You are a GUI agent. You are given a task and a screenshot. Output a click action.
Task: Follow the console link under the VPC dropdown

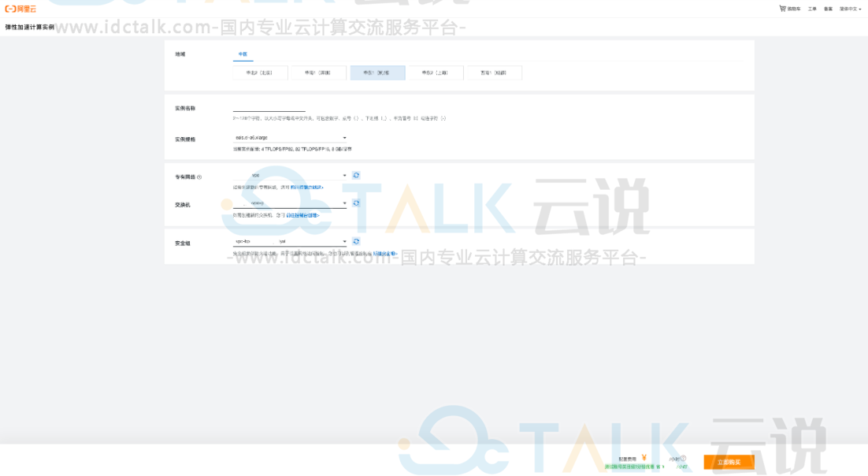306,188
